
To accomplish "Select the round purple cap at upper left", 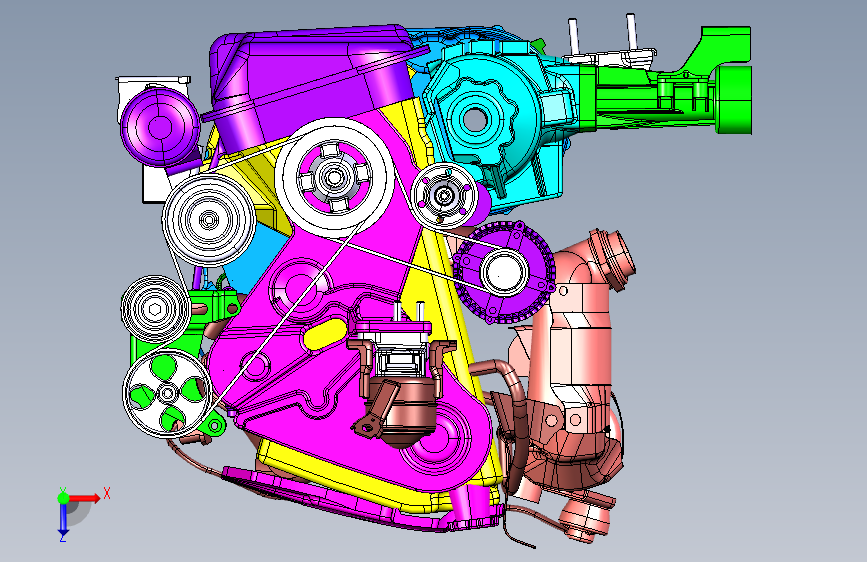I will pos(160,126).
